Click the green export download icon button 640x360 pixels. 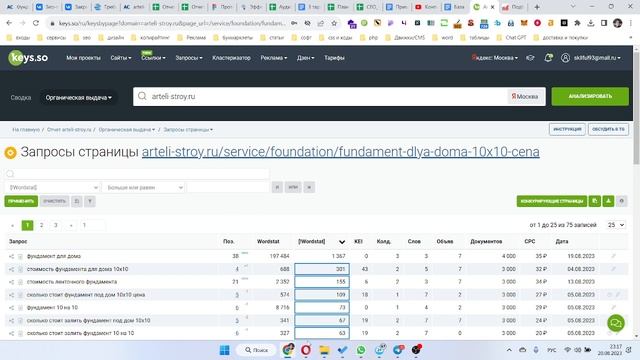tap(608, 201)
